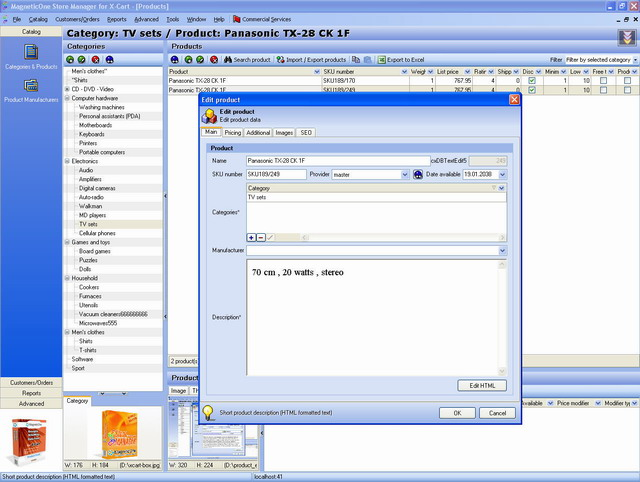Open Import / Export products tool
Screen dimensions: 640x482
tap(311, 60)
